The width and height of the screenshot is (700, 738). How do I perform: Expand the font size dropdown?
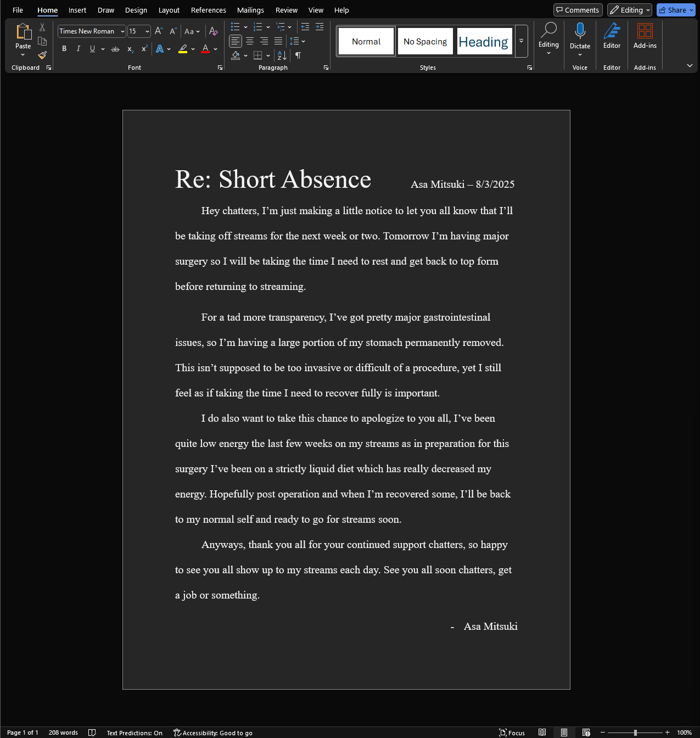pyautogui.click(x=147, y=31)
